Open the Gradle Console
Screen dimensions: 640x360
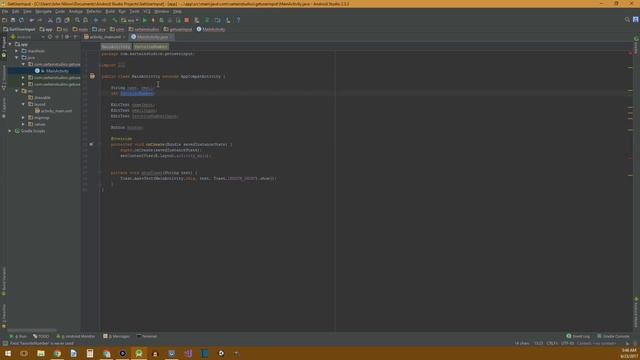tap(613, 336)
